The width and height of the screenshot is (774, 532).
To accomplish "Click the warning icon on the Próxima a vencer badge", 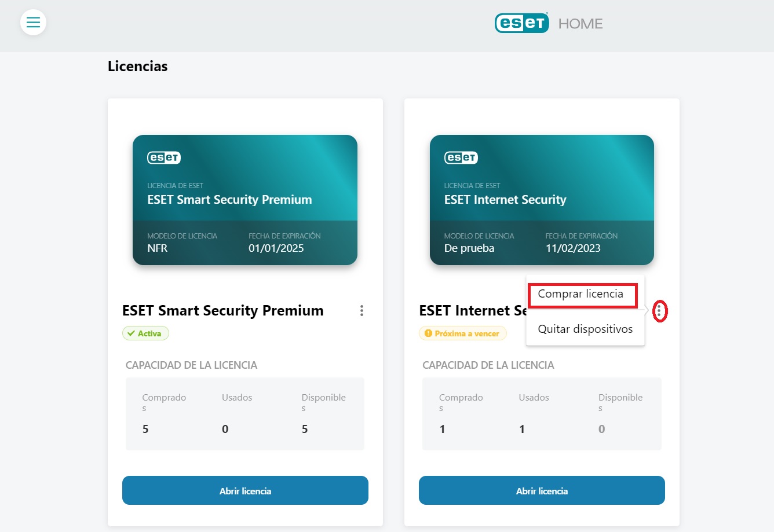I will (427, 333).
